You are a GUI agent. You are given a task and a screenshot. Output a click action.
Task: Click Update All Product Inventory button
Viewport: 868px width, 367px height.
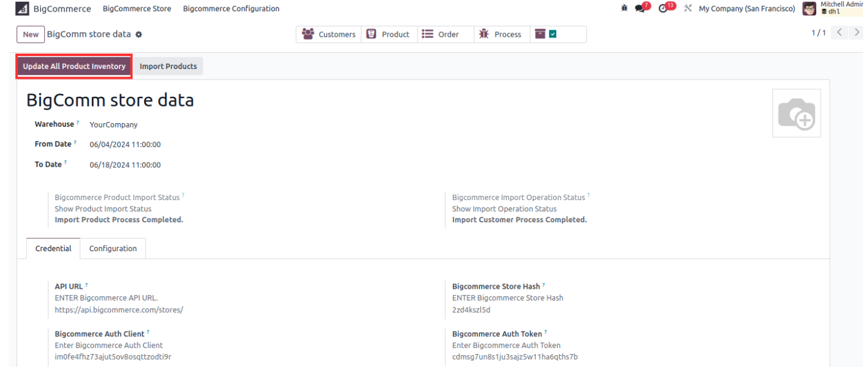[74, 67]
